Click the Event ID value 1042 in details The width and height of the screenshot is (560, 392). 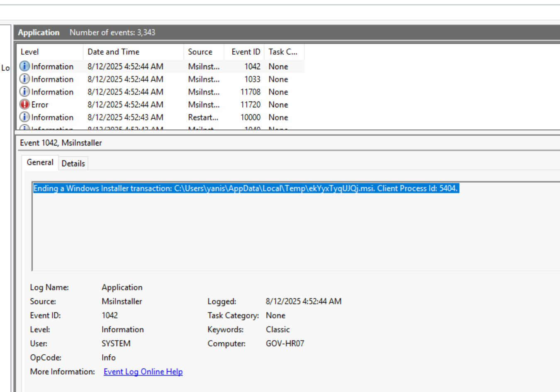pyautogui.click(x=110, y=315)
